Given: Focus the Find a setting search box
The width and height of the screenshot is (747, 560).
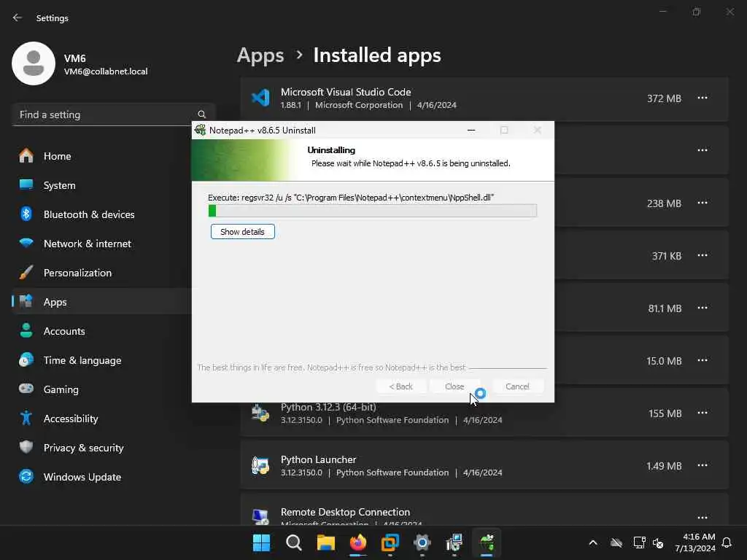Looking at the screenshot, I should coord(113,114).
